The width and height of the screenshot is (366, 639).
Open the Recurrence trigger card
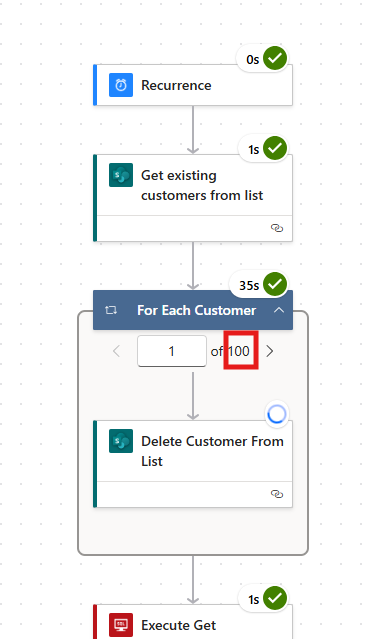point(193,85)
